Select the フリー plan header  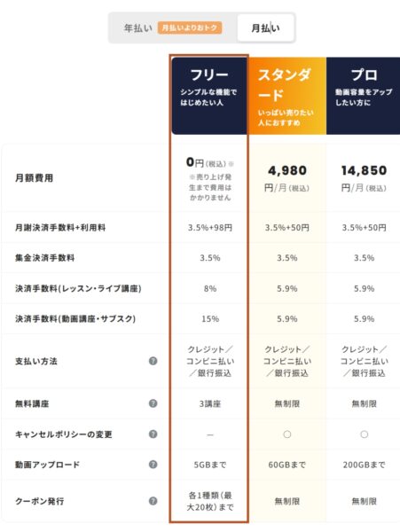pos(209,96)
